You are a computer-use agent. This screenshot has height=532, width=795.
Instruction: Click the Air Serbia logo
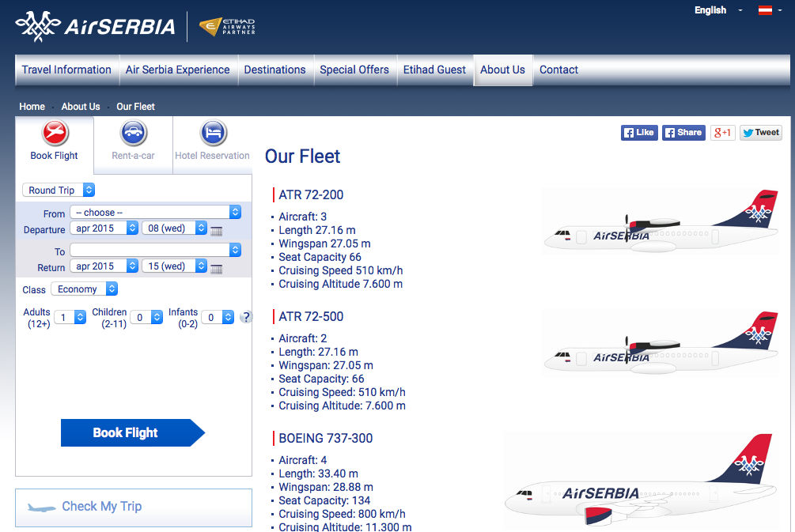click(x=95, y=26)
